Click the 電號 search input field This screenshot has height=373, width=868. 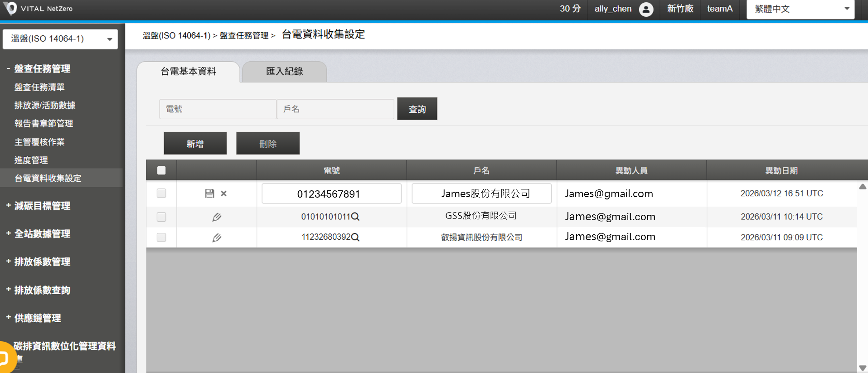(218, 109)
